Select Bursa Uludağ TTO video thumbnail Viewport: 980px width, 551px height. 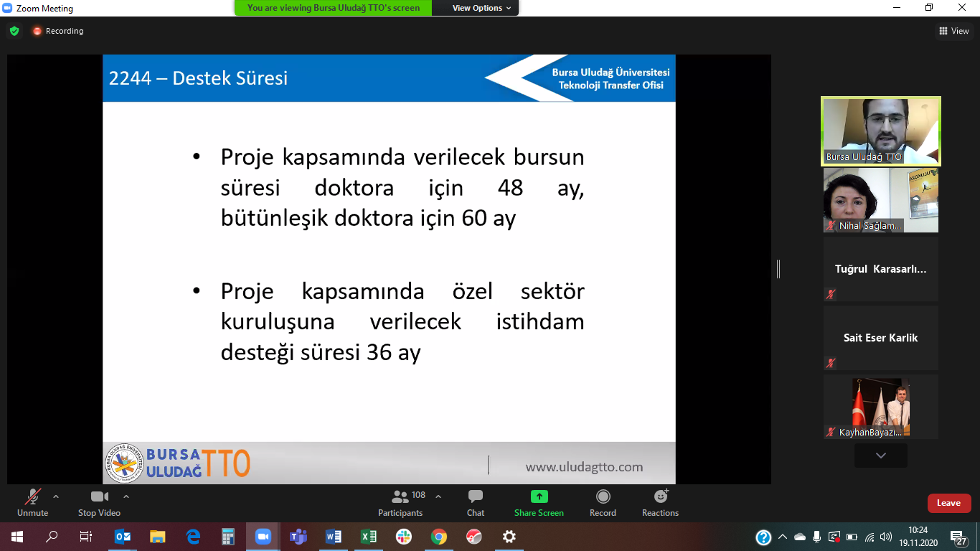881,131
